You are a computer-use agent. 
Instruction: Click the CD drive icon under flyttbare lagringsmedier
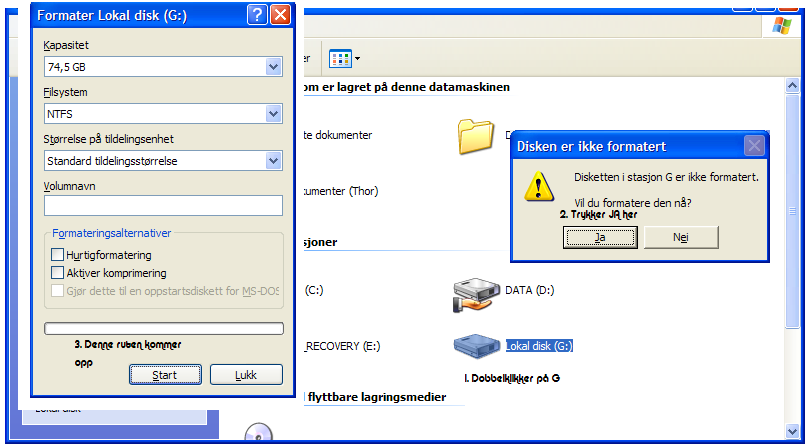coord(258,433)
